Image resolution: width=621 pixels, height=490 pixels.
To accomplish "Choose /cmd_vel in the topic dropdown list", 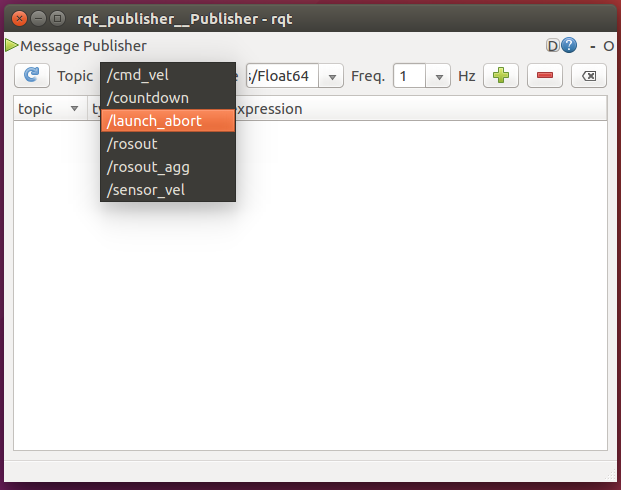I will (x=168, y=75).
